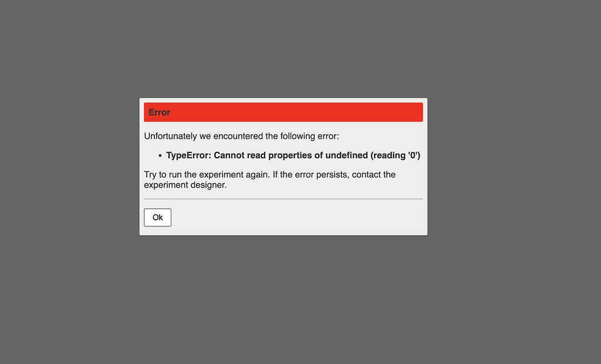Dismiss the error via Ok
This screenshot has height=364, width=601.
[x=157, y=217]
